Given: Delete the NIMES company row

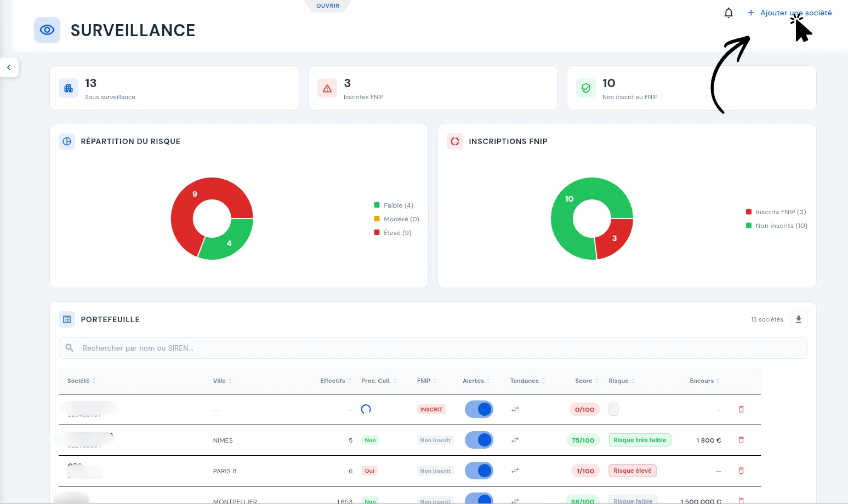Looking at the screenshot, I should click(741, 440).
